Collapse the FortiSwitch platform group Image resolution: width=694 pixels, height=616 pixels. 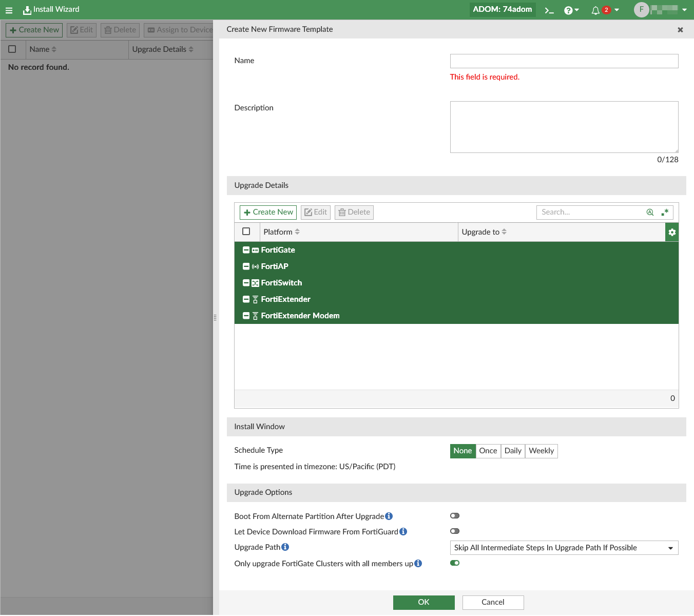(246, 283)
